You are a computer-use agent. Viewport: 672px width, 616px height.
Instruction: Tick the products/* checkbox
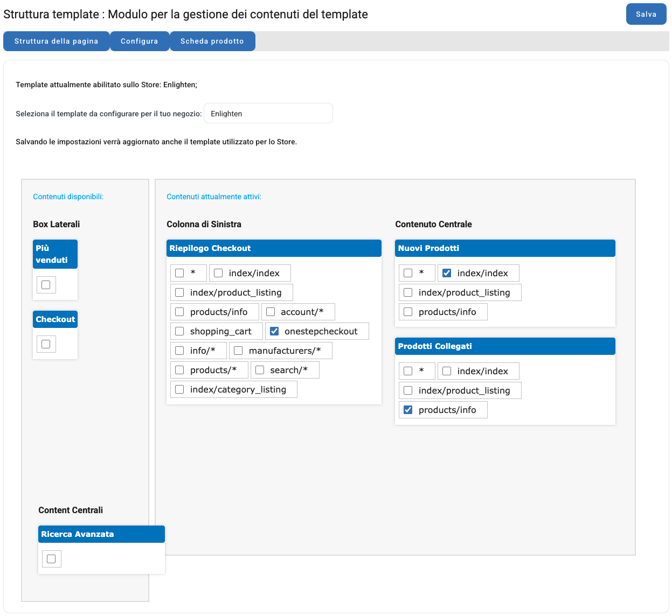[179, 370]
